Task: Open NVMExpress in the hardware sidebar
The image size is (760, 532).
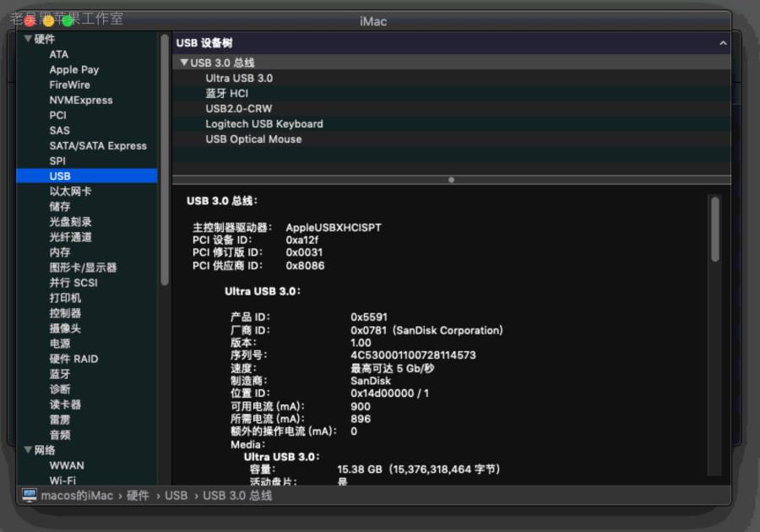Action: tap(80, 100)
